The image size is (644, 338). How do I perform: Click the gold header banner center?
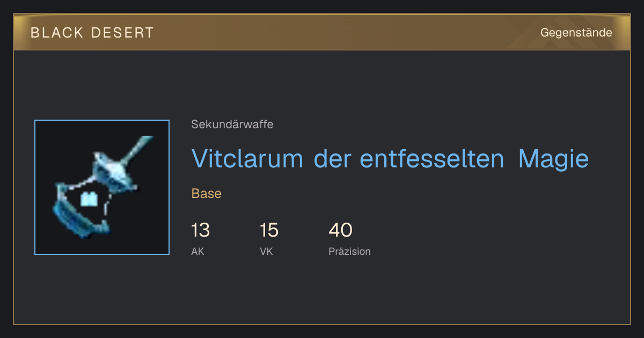coord(322,32)
